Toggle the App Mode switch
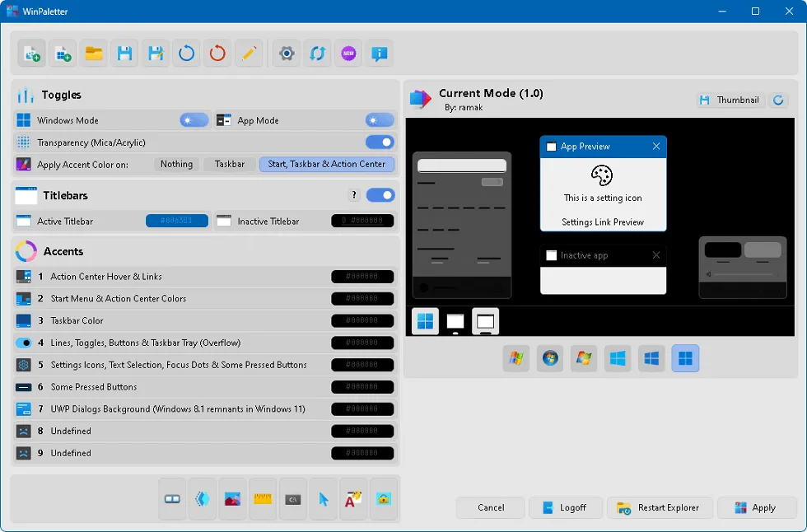 pos(380,120)
